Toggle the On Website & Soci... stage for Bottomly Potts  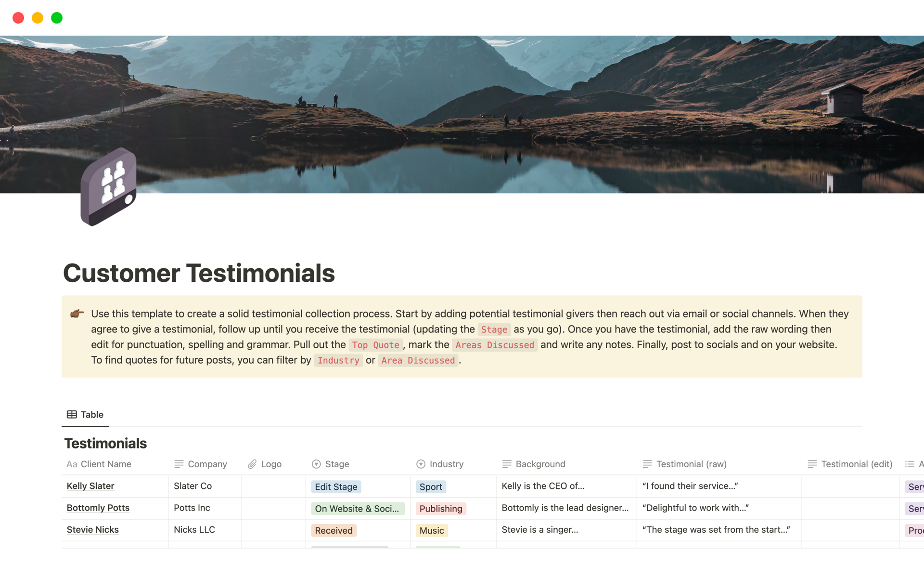point(357,507)
